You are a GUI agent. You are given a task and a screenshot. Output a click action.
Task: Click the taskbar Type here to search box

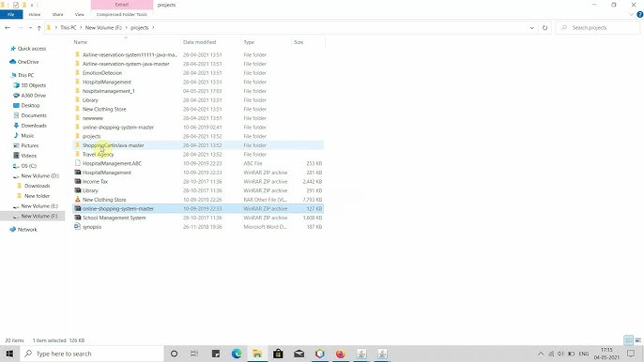(x=92, y=354)
